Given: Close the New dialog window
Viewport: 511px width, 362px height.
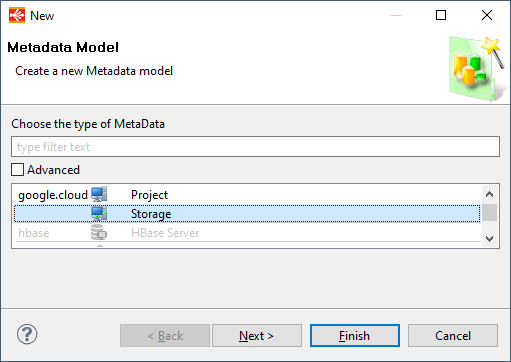Looking at the screenshot, I should pyautogui.click(x=487, y=15).
